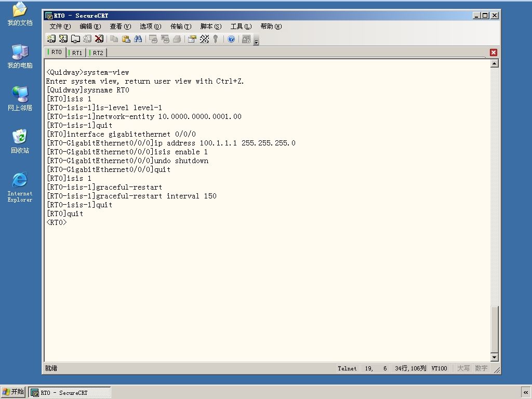Open the 脚本(S) menu
This screenshot has height=399, width=532.
coord(211,26)
